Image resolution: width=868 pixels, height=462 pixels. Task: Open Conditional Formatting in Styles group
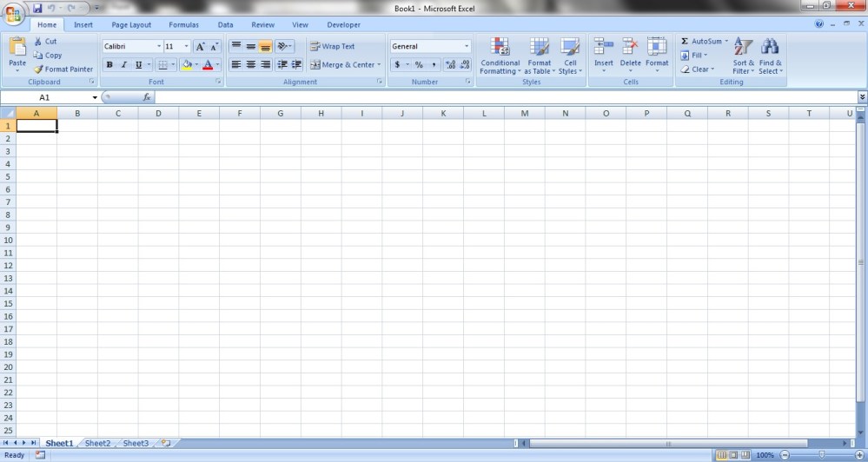[500, 56]
